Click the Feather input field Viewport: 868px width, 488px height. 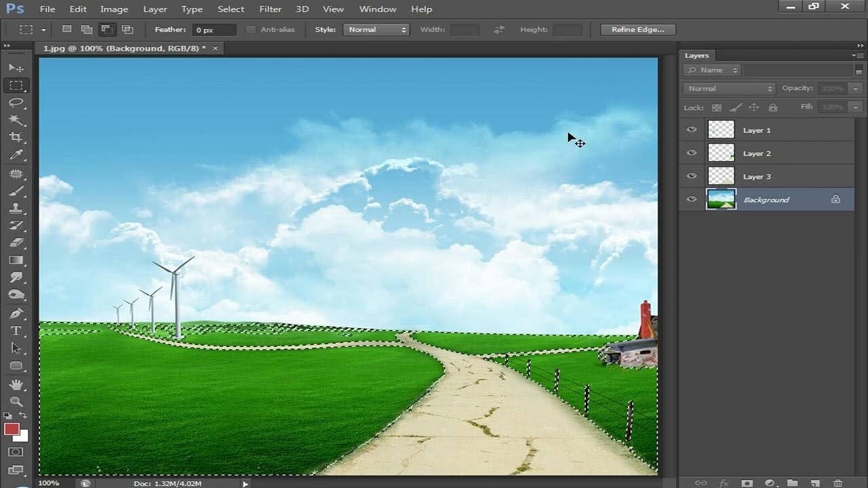pyautogui.click(x=214, y=30)
